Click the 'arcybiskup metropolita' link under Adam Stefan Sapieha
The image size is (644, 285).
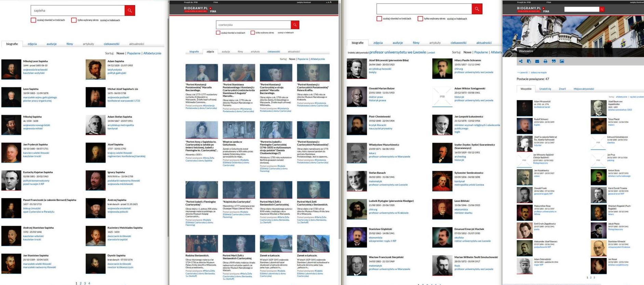[x=121, y=125]
